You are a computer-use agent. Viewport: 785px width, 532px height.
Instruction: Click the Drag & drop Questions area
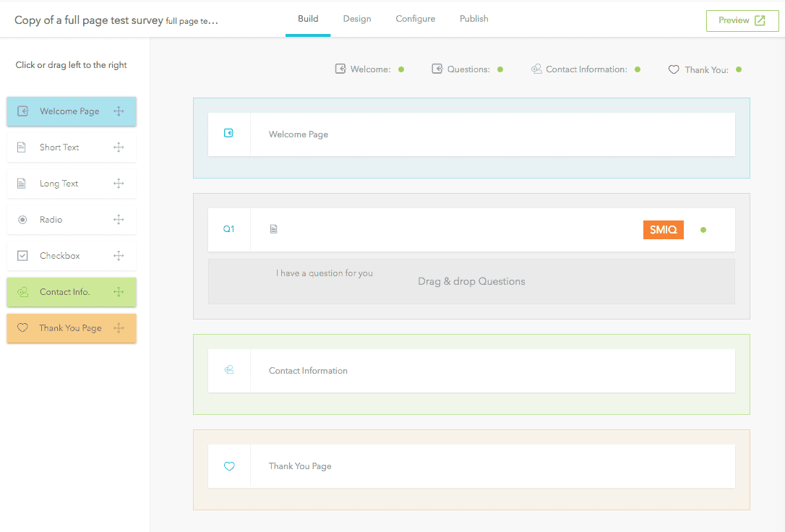pos(471,282)
